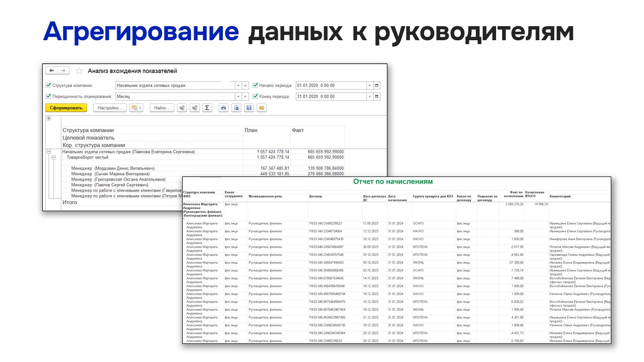This screenshot has height=362, width=644.
Task: Send the report by email with the envelope icon
Action: (x=262, y=108)
